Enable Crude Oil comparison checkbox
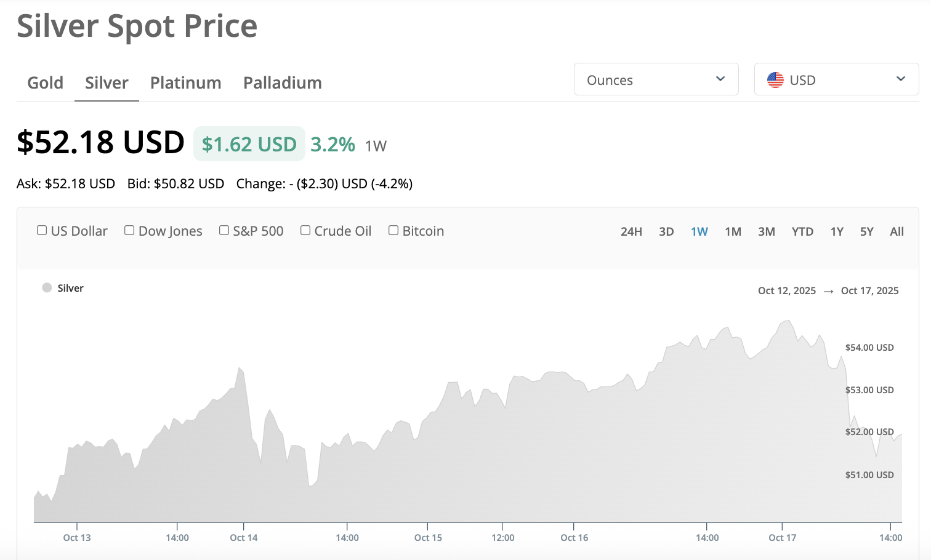The width and height of the screenshot is (931, 560). pos(305,230)
